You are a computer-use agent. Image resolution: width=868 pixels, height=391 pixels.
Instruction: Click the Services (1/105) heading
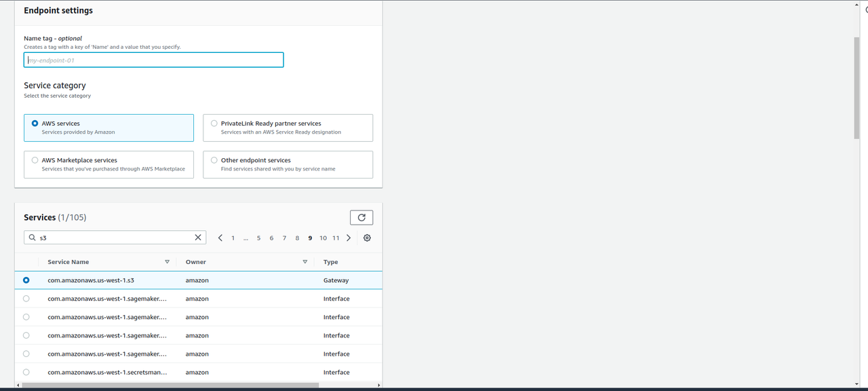pyautogui.click(x=55, y=217)
